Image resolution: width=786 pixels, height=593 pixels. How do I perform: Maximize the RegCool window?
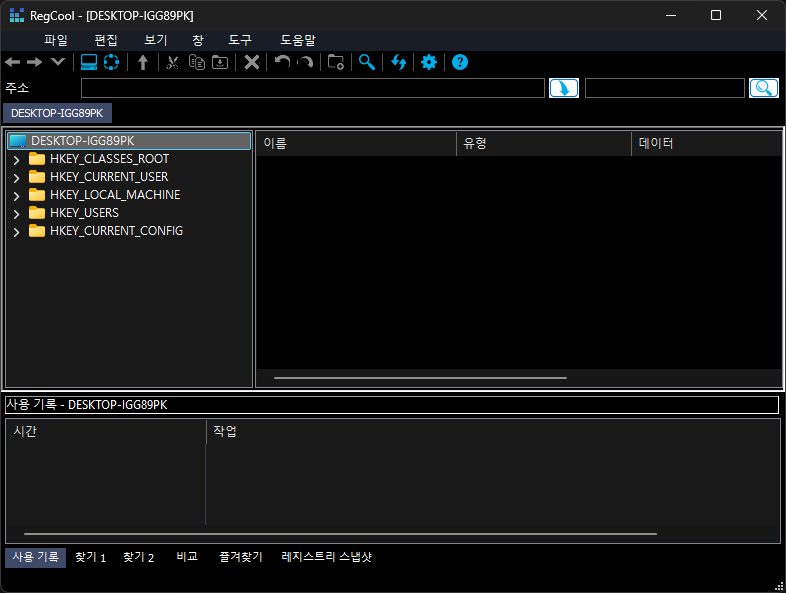pos(716,16)
